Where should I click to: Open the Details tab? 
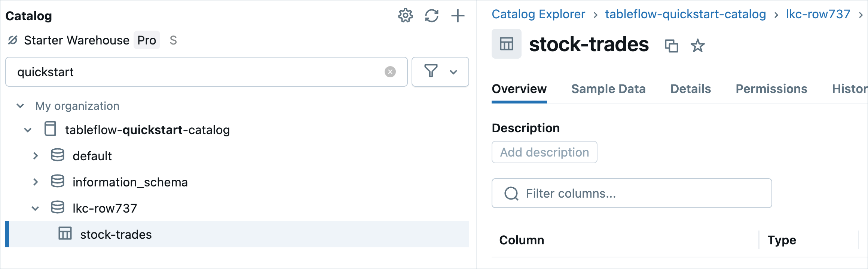[690, 89]
